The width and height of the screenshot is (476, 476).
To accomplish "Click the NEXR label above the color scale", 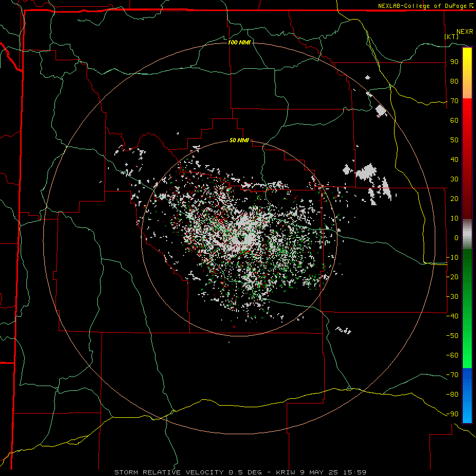I will [465, 32].
